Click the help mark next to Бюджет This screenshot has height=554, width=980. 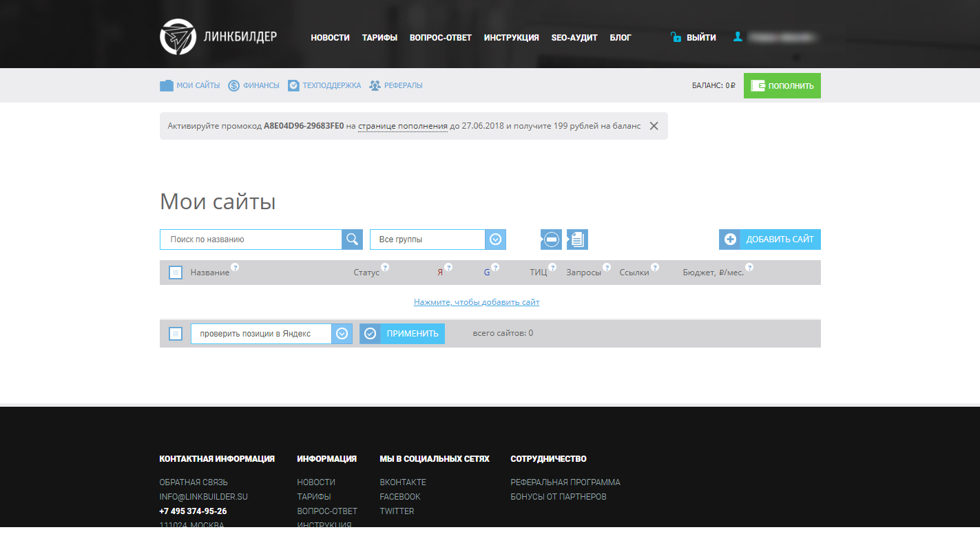tap(749, 267)
